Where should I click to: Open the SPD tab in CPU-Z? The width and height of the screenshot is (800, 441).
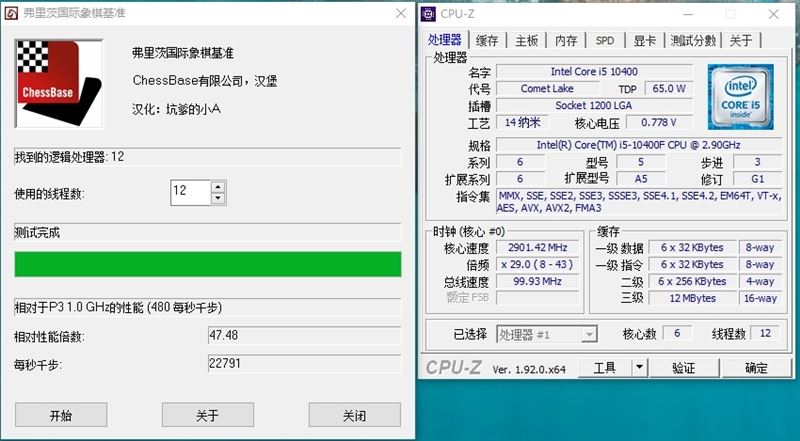605,40
